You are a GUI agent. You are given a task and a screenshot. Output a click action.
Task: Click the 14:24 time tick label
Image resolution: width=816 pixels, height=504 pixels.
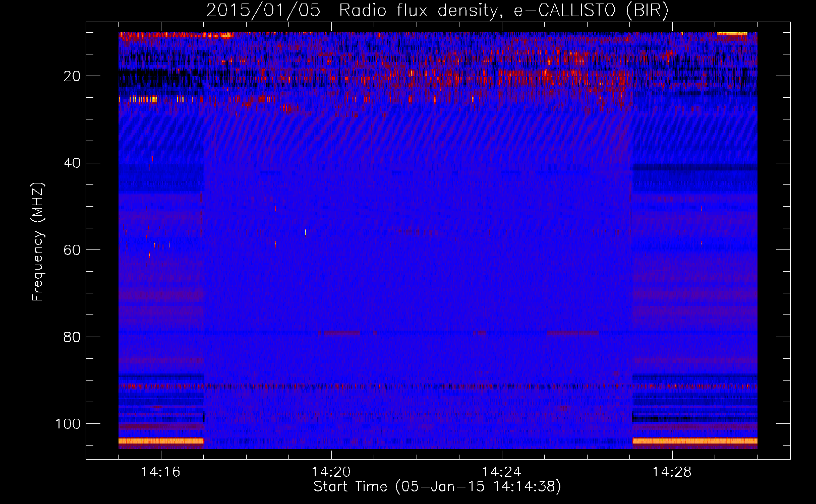tap(502, 472)
